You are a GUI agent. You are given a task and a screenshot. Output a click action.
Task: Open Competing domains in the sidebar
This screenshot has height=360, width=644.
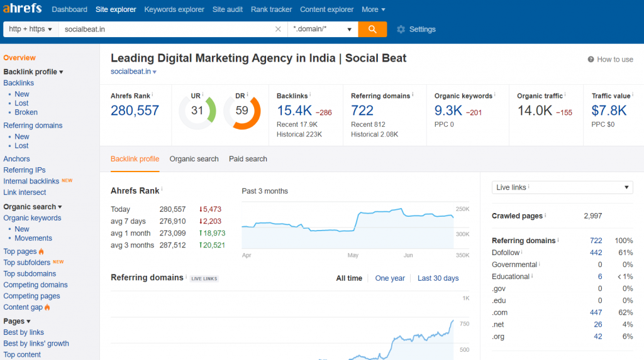click(x=35, y=285)
